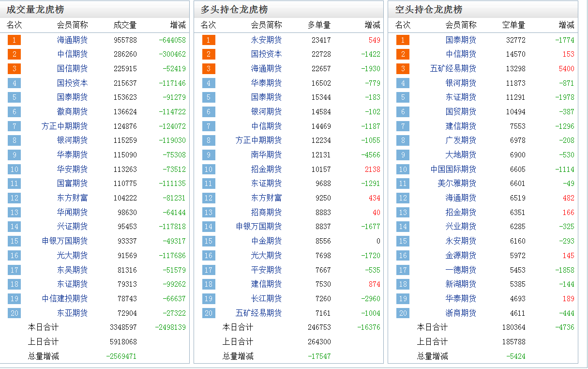Click the 成交量 column header to sort
The height and width of the screenshot is (369, 588).
point(125,25)
